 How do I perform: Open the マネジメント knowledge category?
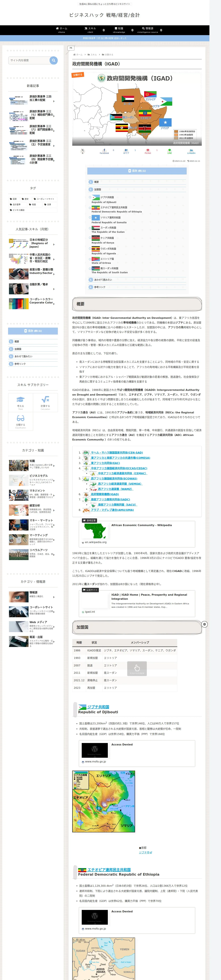[33, 495]
